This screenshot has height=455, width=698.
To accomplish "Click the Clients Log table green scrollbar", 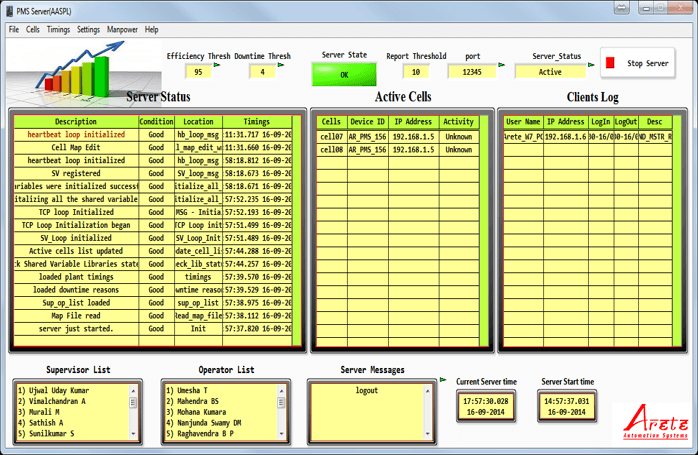I will click(677, 231).
